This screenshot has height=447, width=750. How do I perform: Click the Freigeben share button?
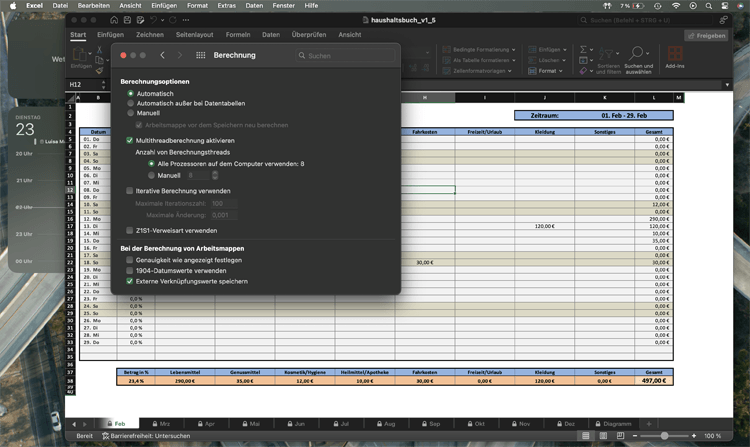click(x=704, y=35)
